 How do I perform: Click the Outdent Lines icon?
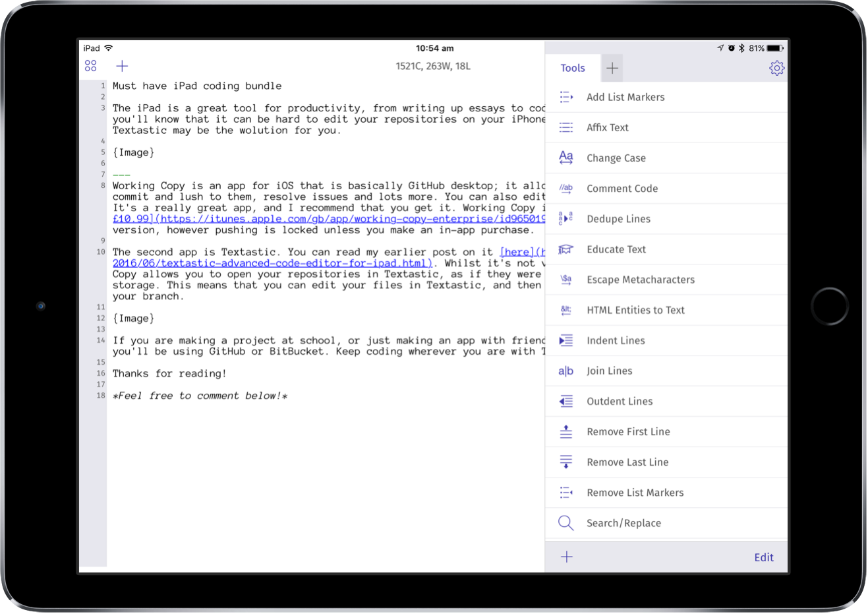coord(566,401)
